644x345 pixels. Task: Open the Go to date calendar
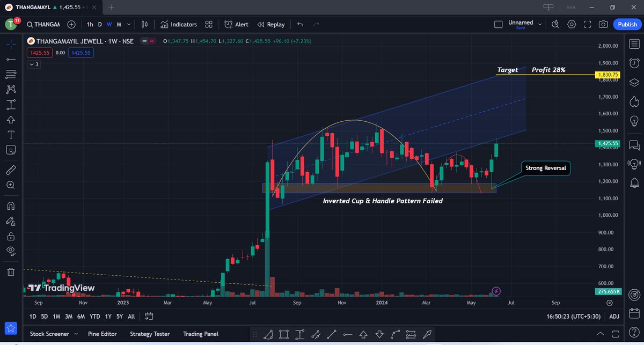(x=149, y=317)
